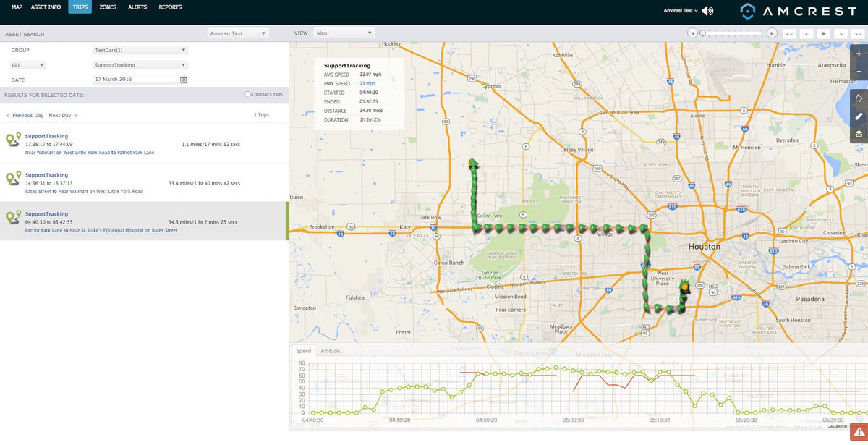The image size is (868, 445).
Task: Jump to last with the >> button
Action: pos(858,33)
